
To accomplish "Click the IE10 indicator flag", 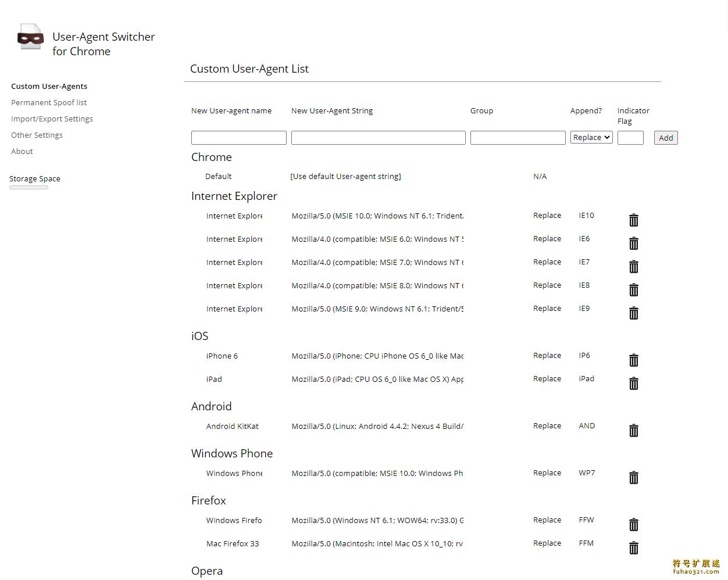I will 586,215.
